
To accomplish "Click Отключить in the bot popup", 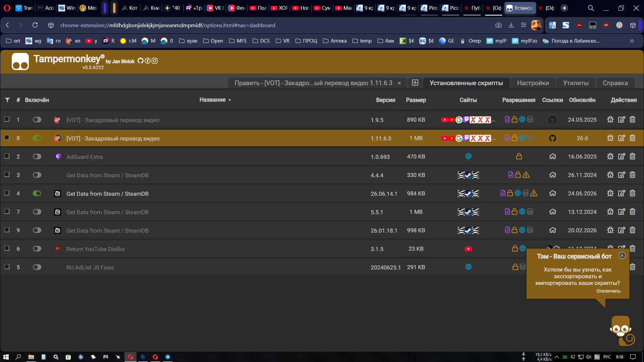I will 608,291.
